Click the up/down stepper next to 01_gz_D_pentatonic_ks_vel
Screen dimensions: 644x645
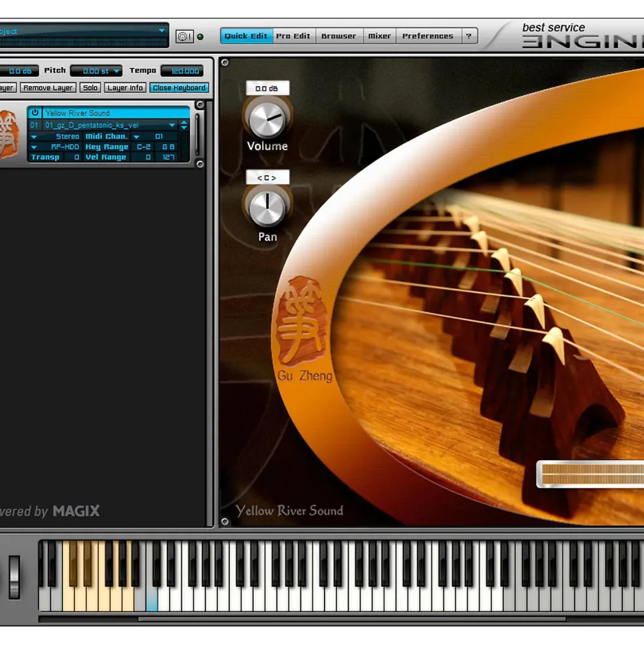point(185,125)
